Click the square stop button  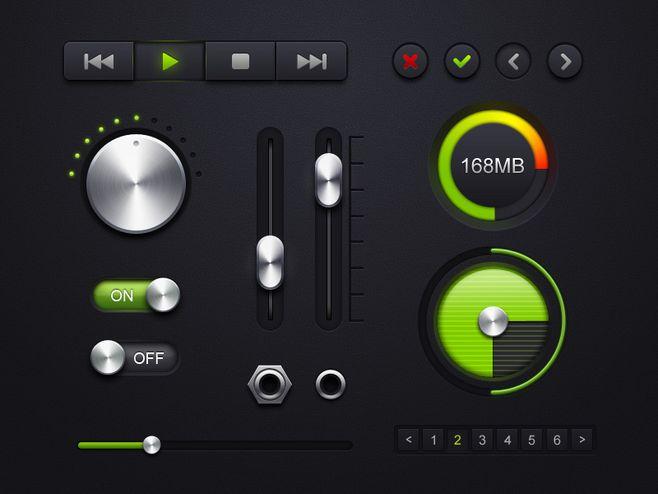[x=240, y=61]
